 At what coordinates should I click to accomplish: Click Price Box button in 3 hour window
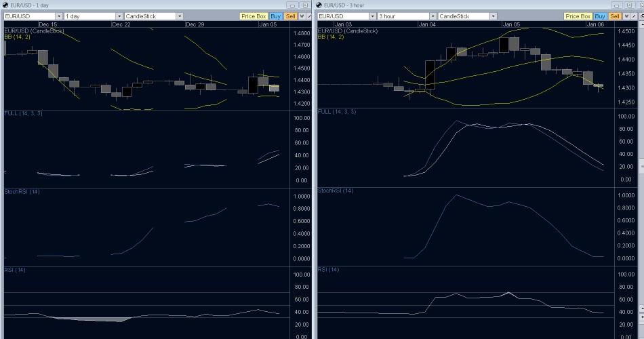(578, 16)
